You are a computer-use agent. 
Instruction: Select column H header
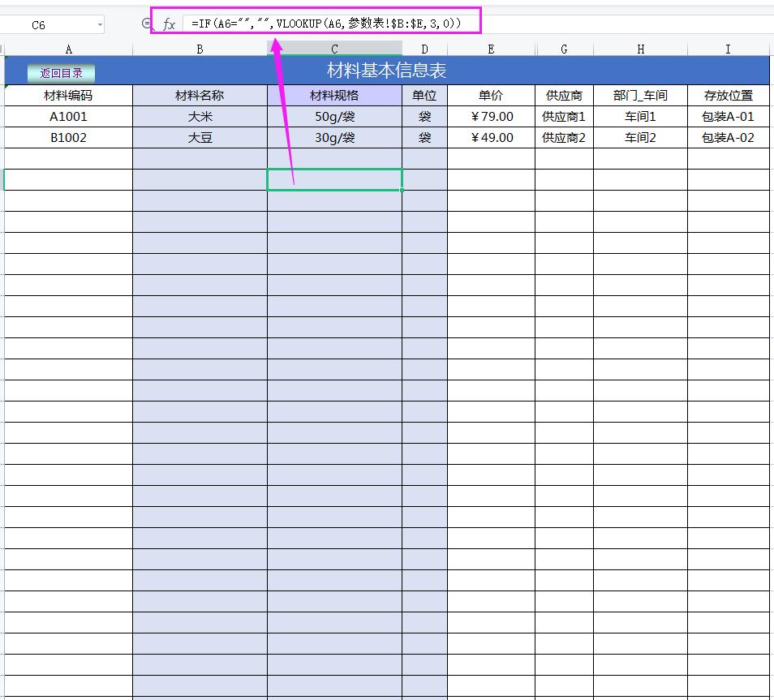coord(641,49)
